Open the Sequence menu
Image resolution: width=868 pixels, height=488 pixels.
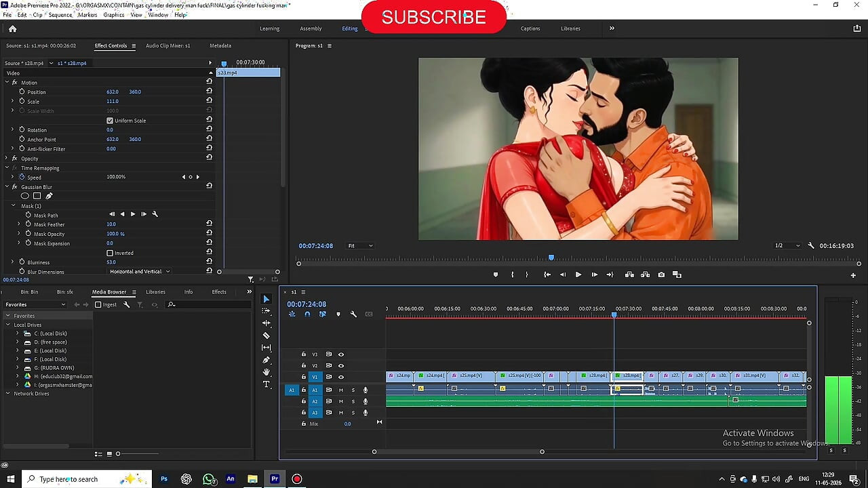60,14
